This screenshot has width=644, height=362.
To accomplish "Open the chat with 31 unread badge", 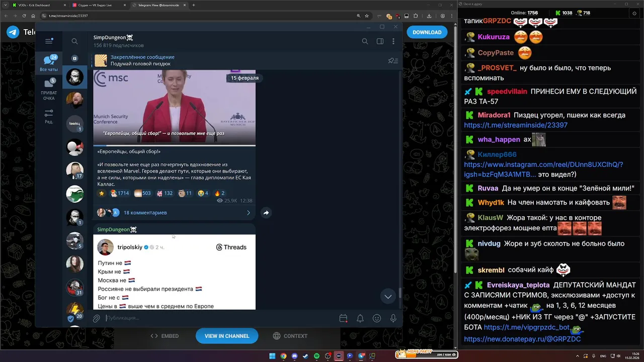I will [x=75, y=287].
